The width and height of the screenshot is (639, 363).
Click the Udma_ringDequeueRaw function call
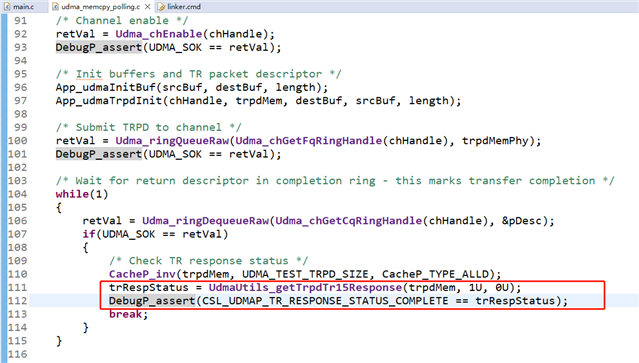205,220
